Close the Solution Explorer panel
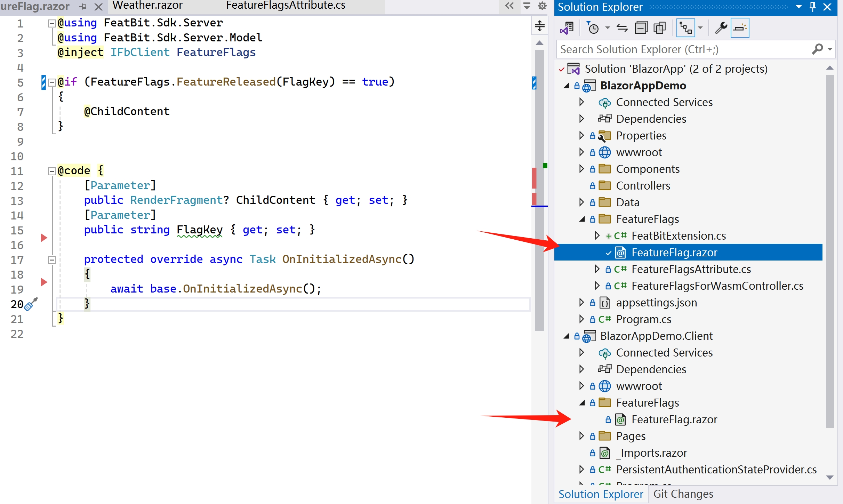The height and width of the screenshot is (504, 843). click(827, 7)
